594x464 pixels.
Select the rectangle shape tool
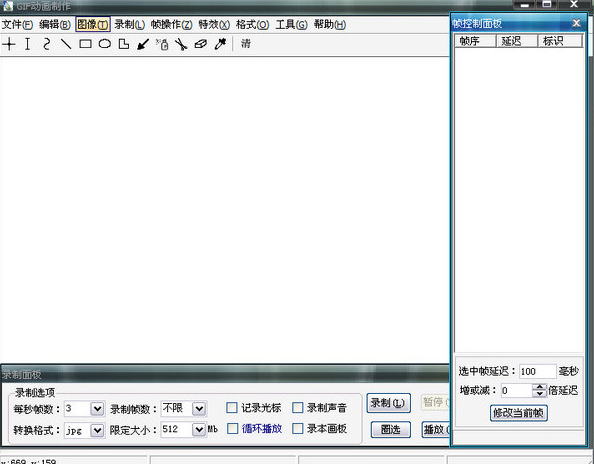pyautogui.click(x=86, y=44)
